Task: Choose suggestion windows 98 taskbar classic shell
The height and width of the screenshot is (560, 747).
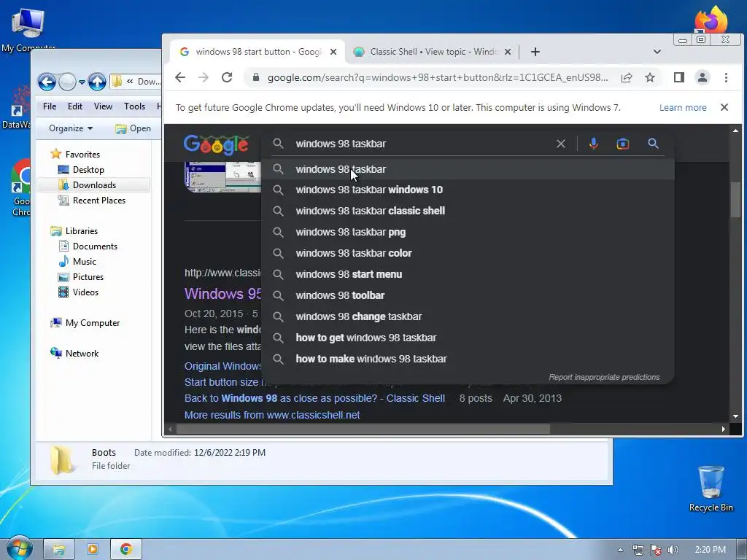Action: point(468,211)
